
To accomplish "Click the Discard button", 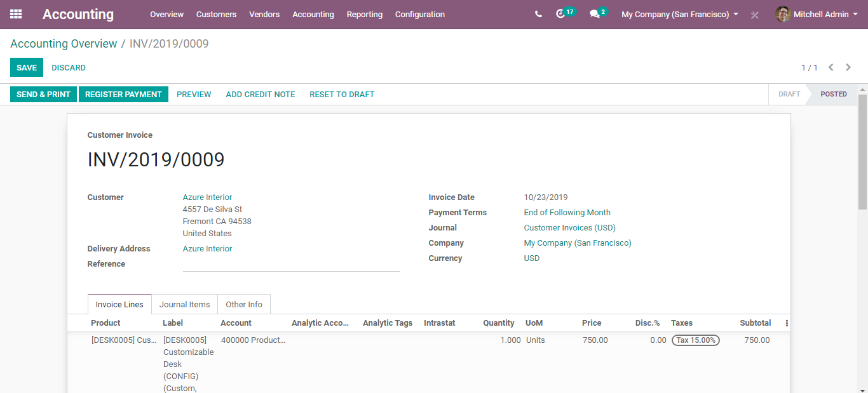I will (x=69, y=67).
